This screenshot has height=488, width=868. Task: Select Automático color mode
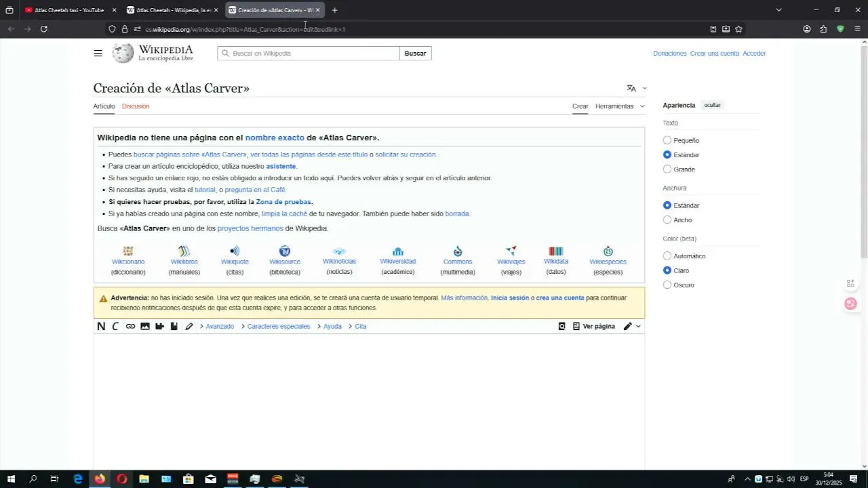click(x=667, y=256)
